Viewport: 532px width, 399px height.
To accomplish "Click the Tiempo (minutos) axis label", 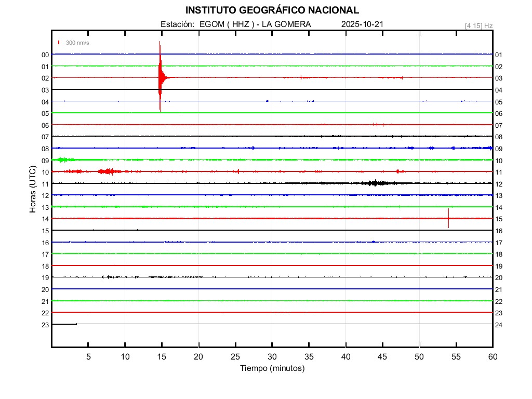I will (x=272, y=368).
